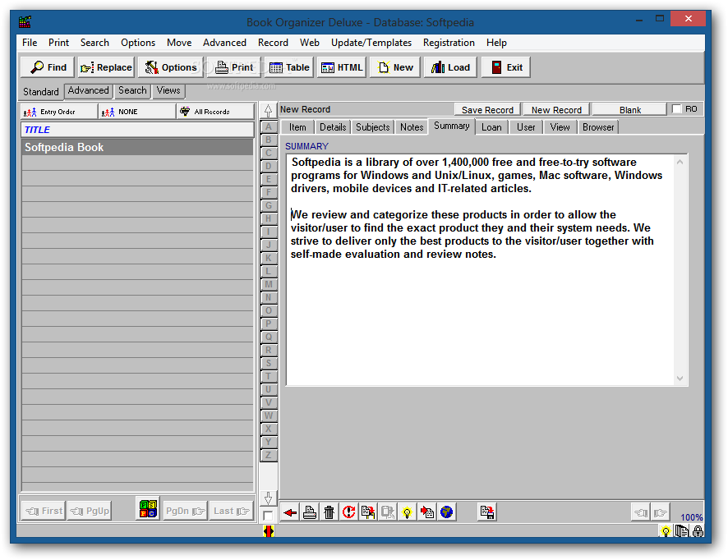
Task: Jump to letter A in index
Action: tap(269, 126)
